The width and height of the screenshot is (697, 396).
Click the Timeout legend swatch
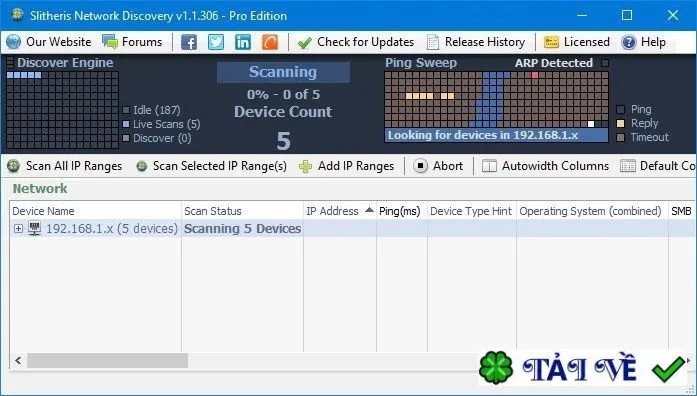coord(621,137)
